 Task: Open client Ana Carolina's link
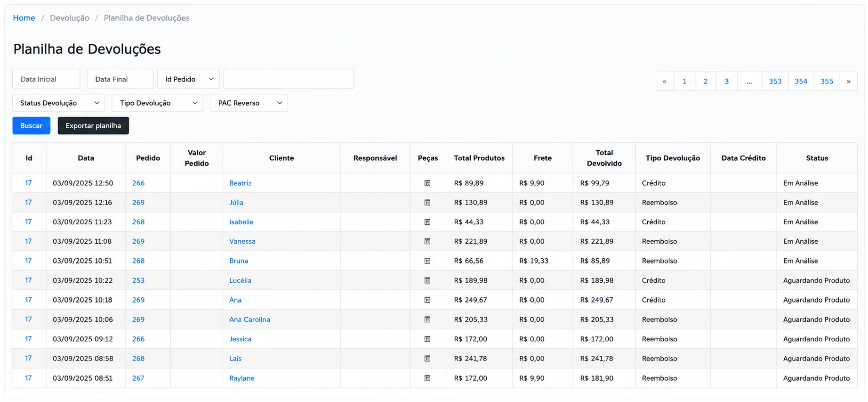coord(250,320)
